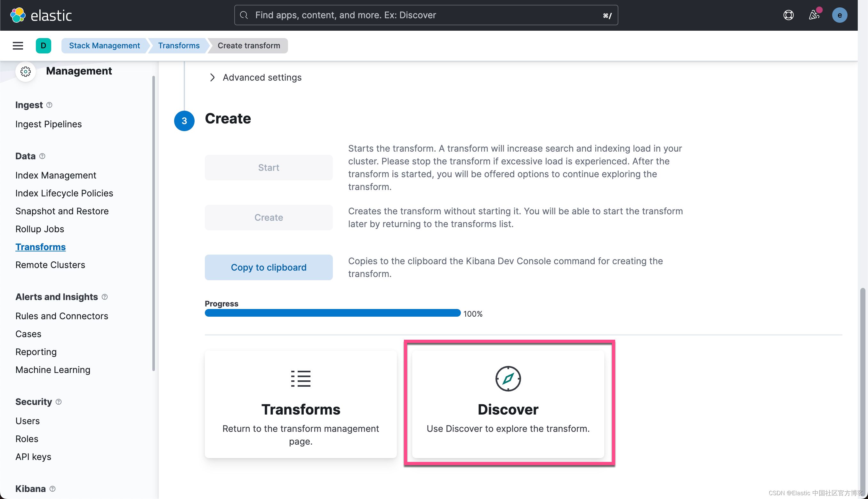Select Transforms link in sidebar
This screenshot has width=868, height=499.
pos(40,247)
